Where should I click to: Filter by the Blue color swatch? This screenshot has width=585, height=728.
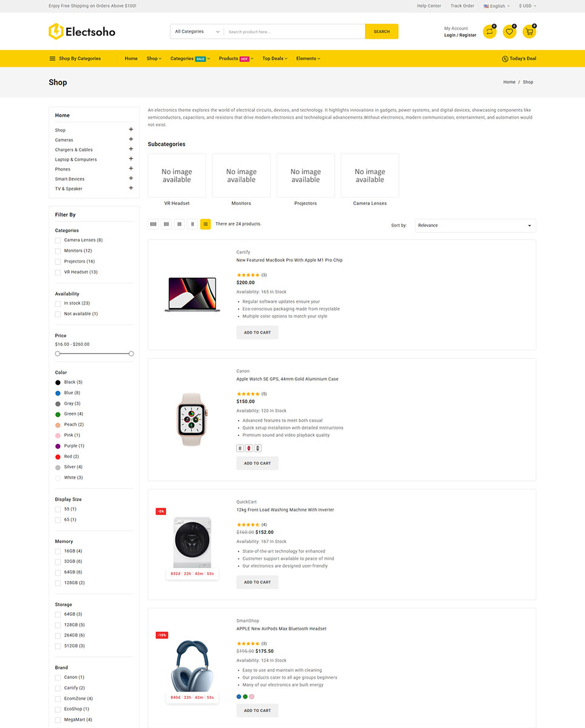coord(58,393)
